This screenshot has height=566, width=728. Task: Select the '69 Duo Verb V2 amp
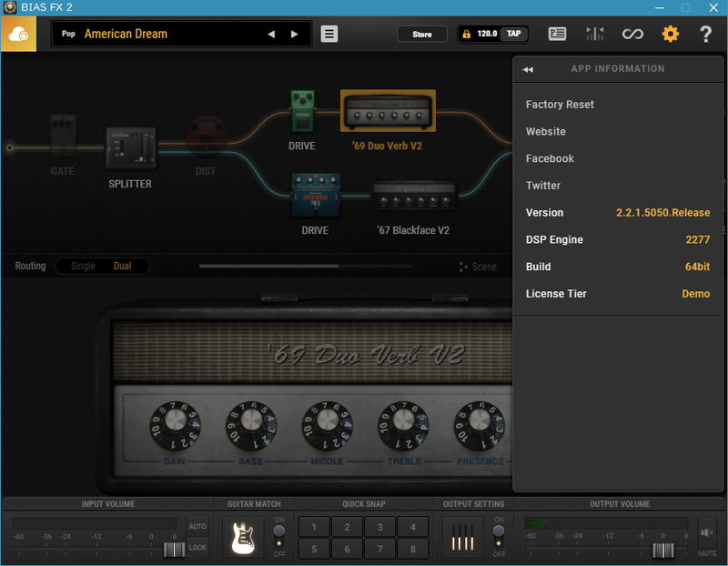coord(389,110)
